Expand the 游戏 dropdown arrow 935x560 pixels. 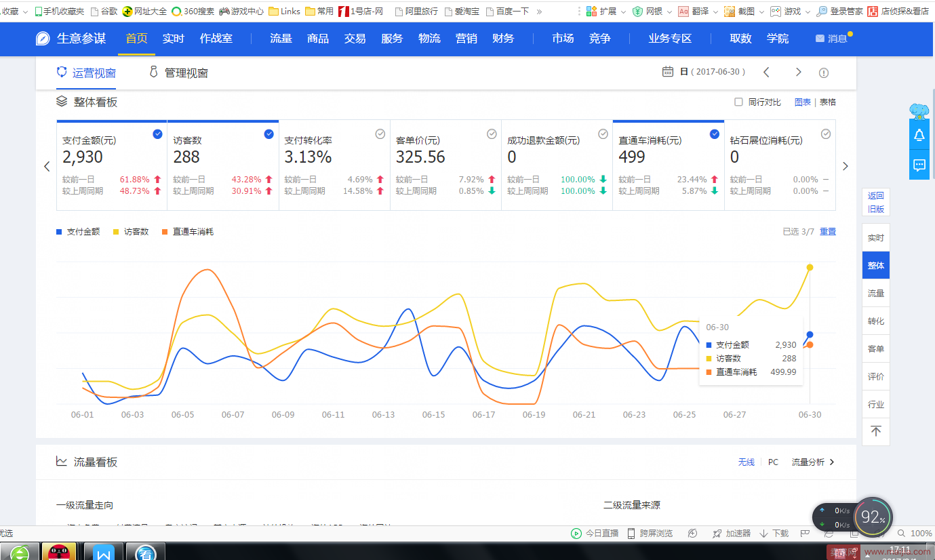point(807,12)
